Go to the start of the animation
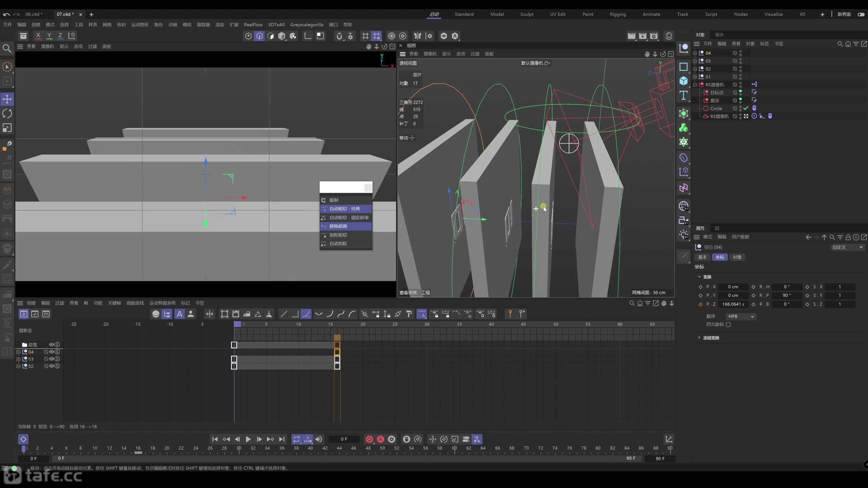The image size is (868, 488). click(215, 439)
